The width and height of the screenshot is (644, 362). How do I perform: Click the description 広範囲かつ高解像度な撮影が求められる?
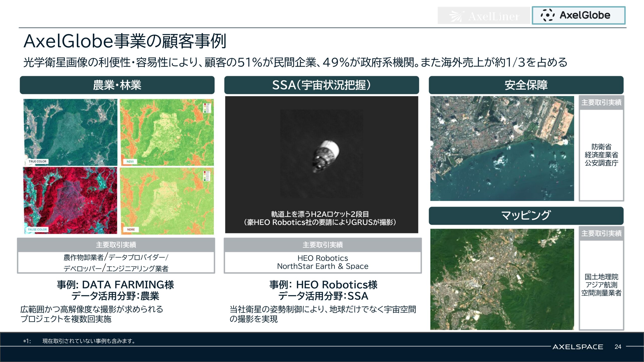click(92, 309)
